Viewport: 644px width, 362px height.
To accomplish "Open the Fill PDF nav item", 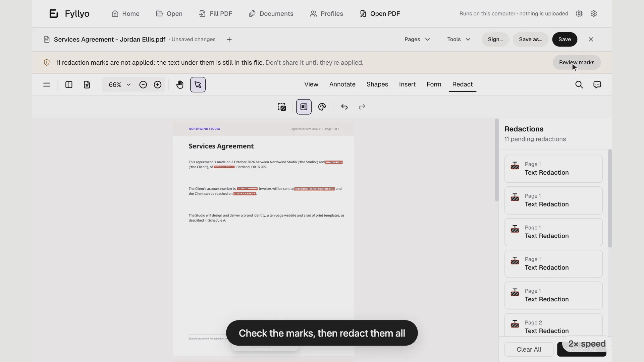I will click(x=215, y=14).
